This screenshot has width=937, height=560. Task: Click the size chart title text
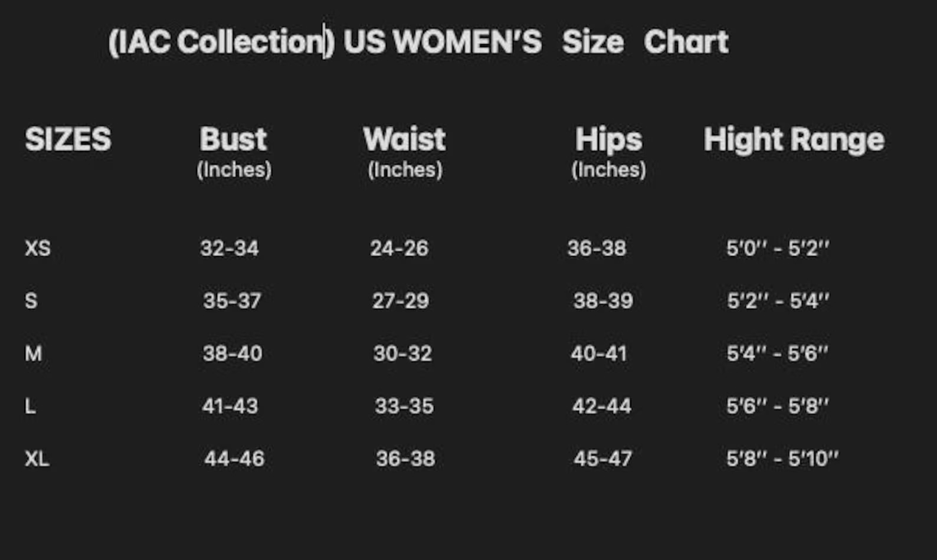pos(418,42)
